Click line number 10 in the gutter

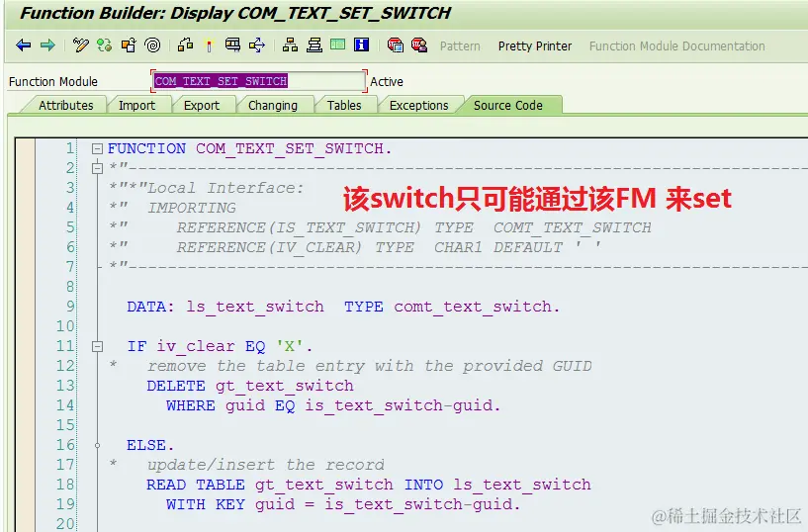tap(65, 326)
